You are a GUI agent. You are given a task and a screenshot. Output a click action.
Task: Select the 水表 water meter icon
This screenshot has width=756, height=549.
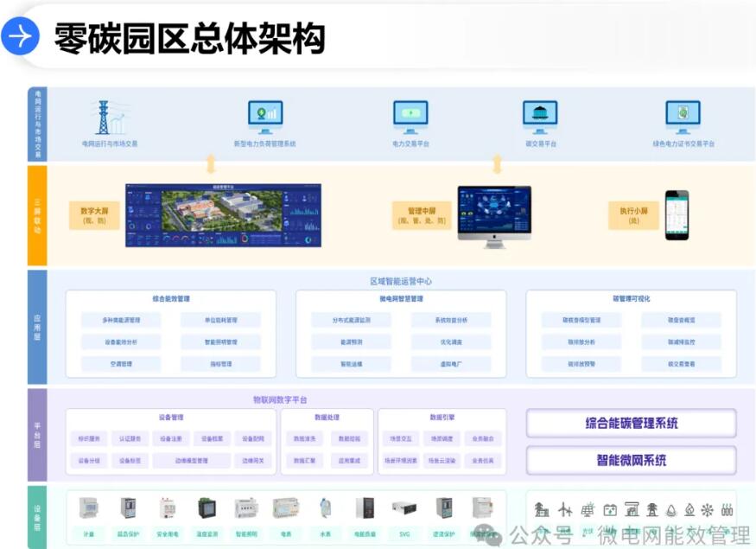click(325, 508)
